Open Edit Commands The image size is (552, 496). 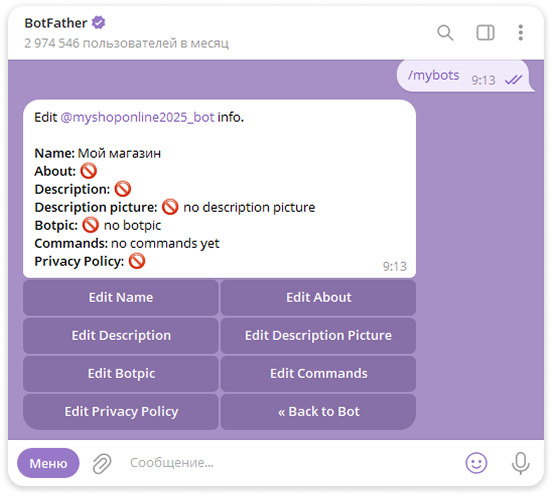[318, 374]
